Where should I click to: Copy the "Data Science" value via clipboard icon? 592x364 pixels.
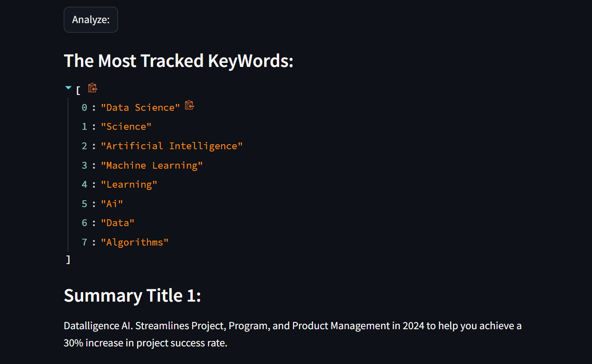point(189,105)
